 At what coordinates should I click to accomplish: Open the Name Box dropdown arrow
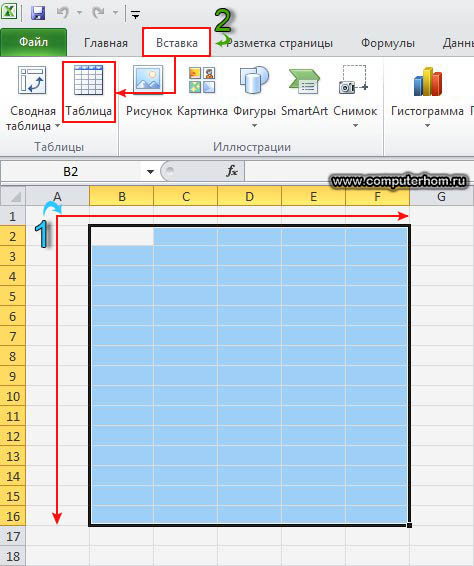click(150, 172)
